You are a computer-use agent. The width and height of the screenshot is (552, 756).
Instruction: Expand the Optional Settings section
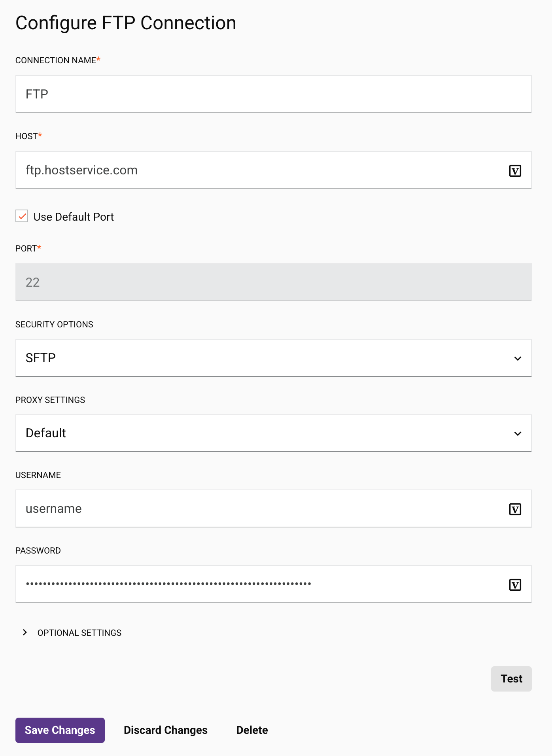(x=79, y=633)
